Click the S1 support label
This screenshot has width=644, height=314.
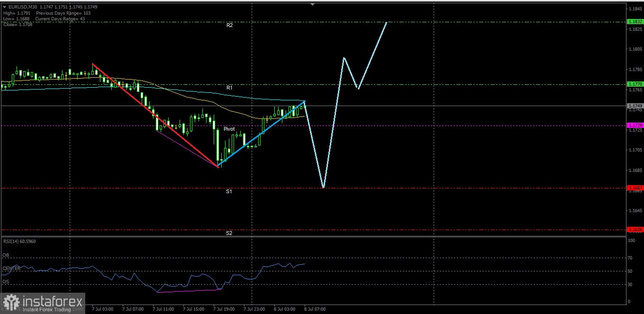click(229, 191)
